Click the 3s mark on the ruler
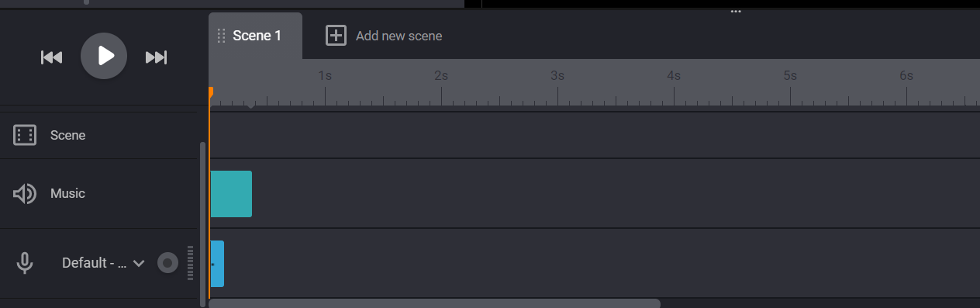The height and width of the screenshot is (308, 980). pyautogui.click(x=557, y=76)
